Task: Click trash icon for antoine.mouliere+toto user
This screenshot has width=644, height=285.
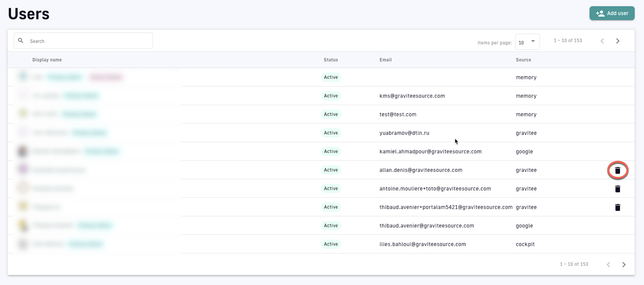Action: pos(617,189)
